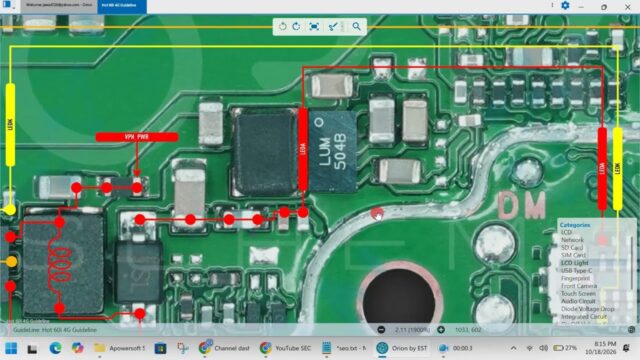Select SIM Card category

[573, 255]
